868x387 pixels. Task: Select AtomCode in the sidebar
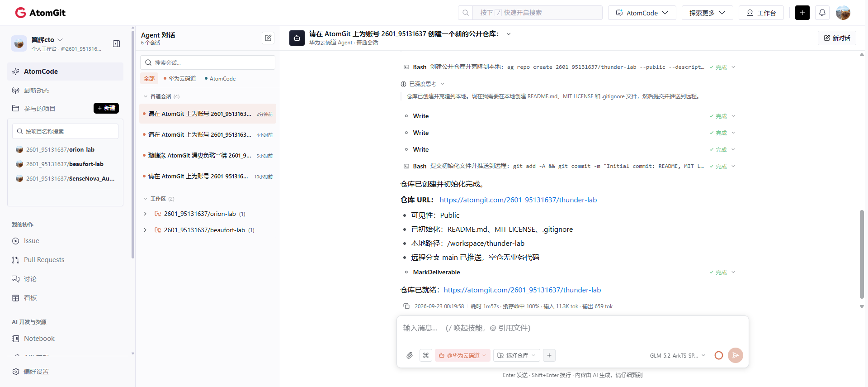pyautogui.click(x=65, y=72)
